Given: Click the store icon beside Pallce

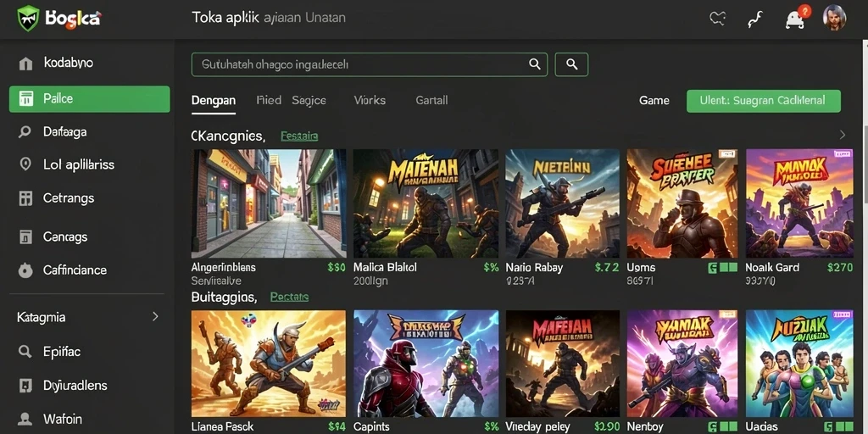Looking at the screenshot, I should [x=26, y=98].
